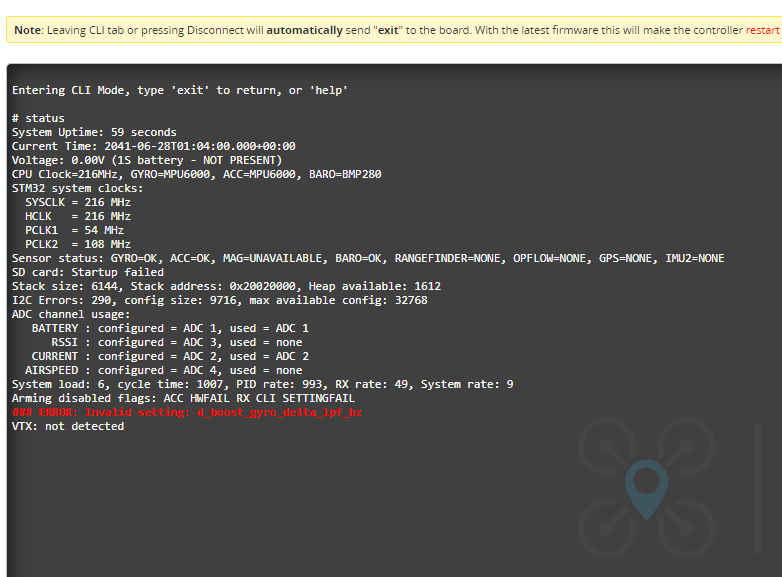Click the red 'ERROR: Invalid setting' line
This screenshot has width=782, height=577.
pyautogui.click(x=187, y=411)
